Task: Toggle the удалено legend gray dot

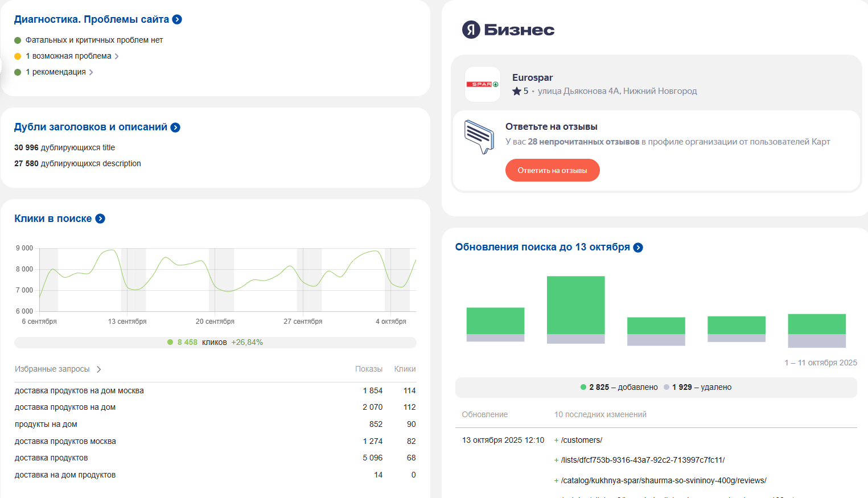Action: (667, 387)
